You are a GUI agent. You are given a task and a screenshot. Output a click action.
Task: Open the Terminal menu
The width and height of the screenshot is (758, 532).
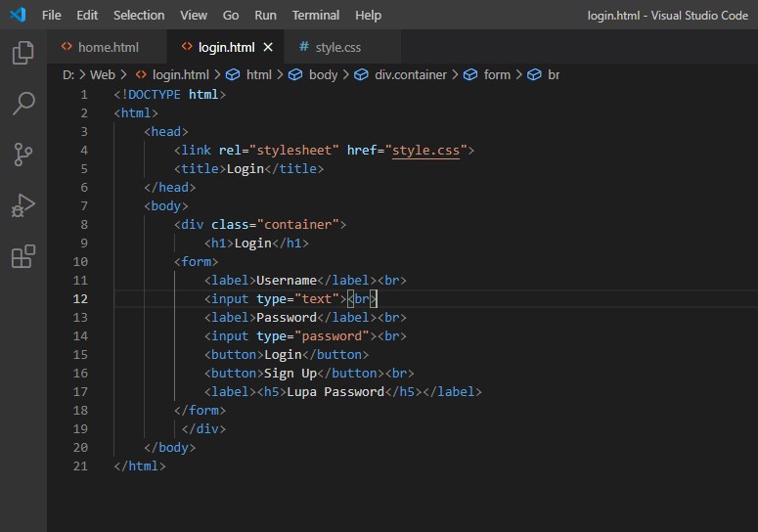point(316,15)
